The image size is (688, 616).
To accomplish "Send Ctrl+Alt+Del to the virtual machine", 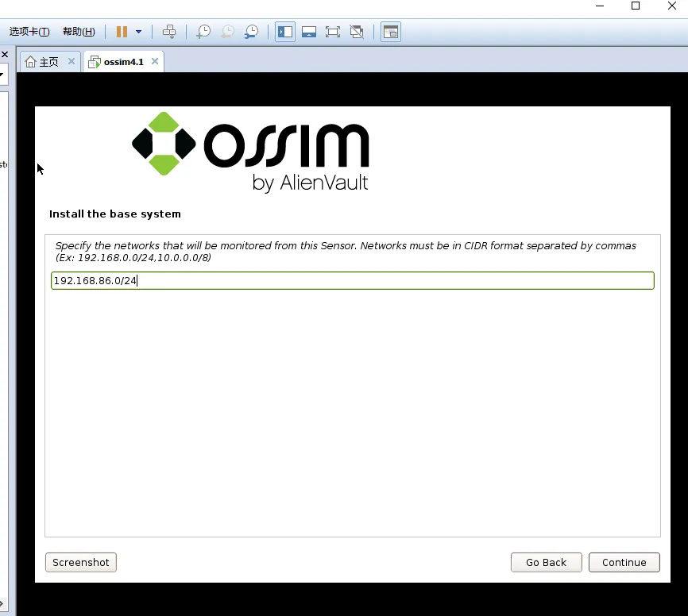I will [x=169, y=32].
